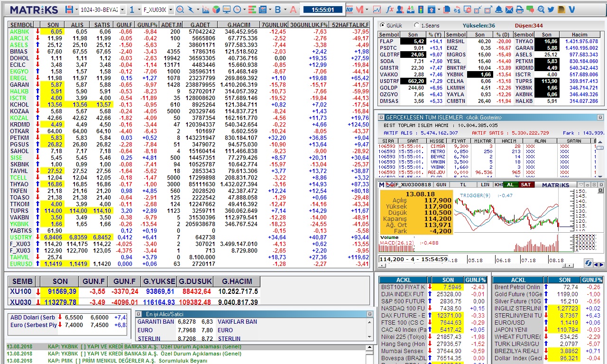Click the red M Matriks icon

(359, 9)
